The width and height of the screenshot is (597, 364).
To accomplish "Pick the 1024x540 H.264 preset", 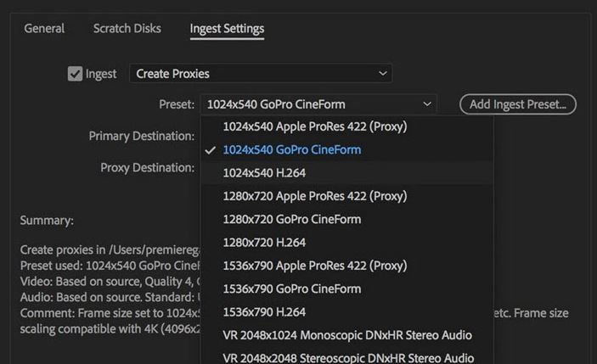I will pyautogui.click(x=346, y=173).
